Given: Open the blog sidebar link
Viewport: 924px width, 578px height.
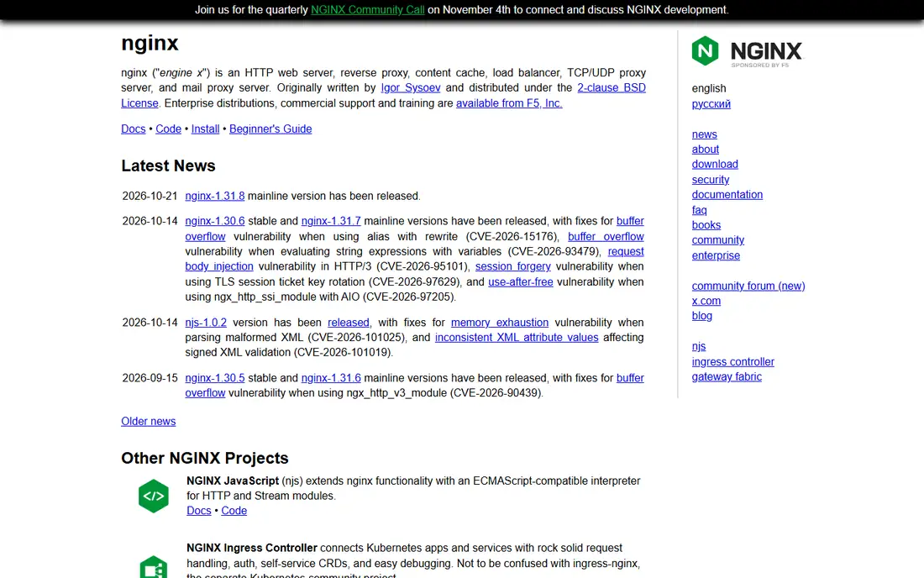Looking at the screenshot, I should coord(702,316).
